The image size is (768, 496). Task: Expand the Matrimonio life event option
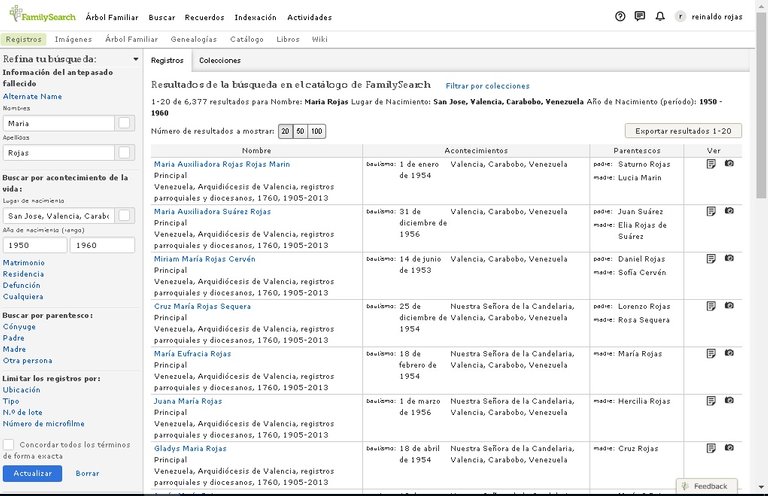pos(24,262)
